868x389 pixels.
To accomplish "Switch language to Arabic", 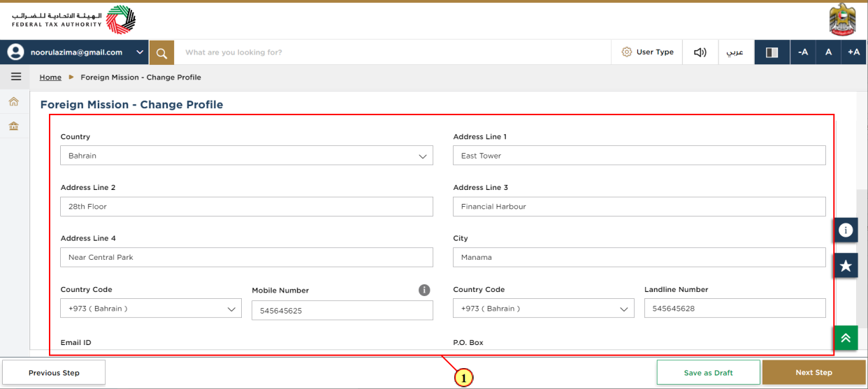I will (x=735, y=52).
